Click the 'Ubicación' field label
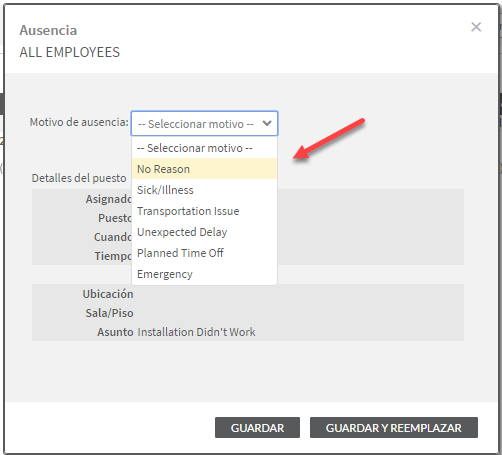This screenshot has width=502, height=455. [x=108, y=294]
